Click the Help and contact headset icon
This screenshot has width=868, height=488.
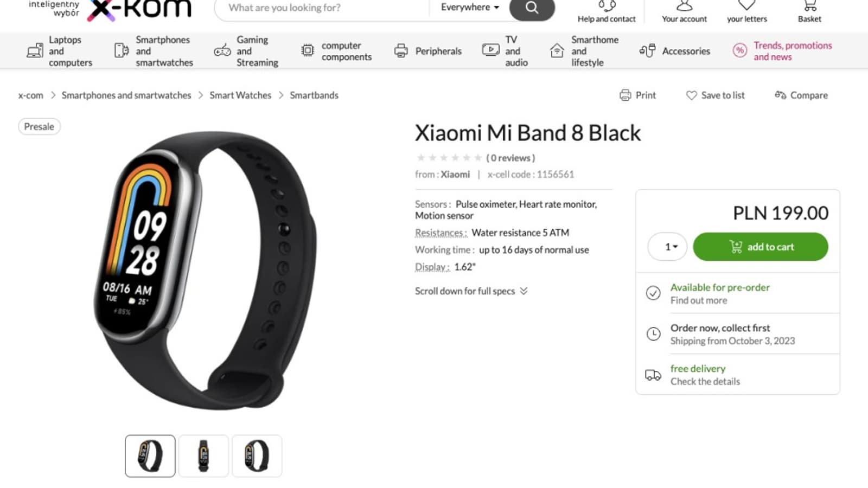pos(607,6)
